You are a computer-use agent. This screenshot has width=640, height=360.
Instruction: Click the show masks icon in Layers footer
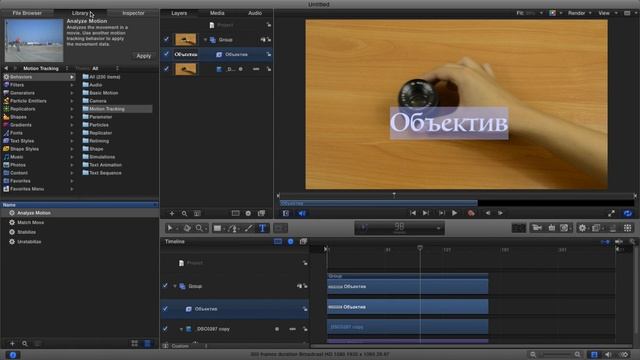point(236,213)
